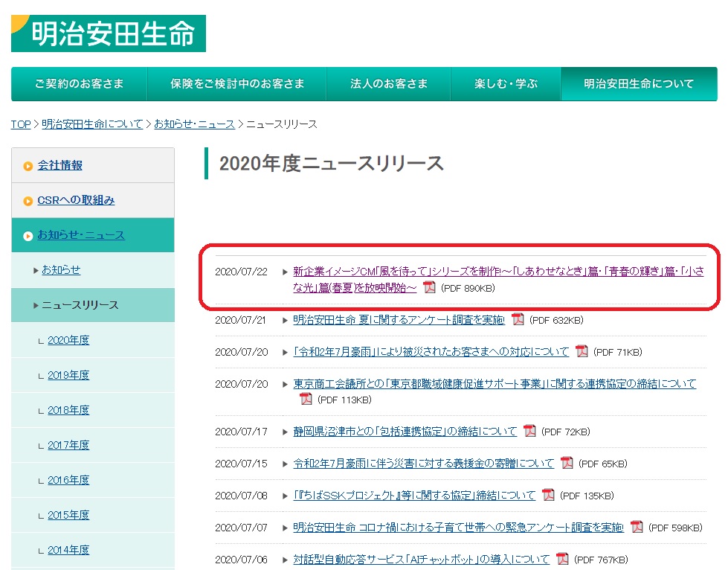Click bullet icon beside お知らせ・ニュース
This screenshot has height=570, width=728.
[28, 236]
